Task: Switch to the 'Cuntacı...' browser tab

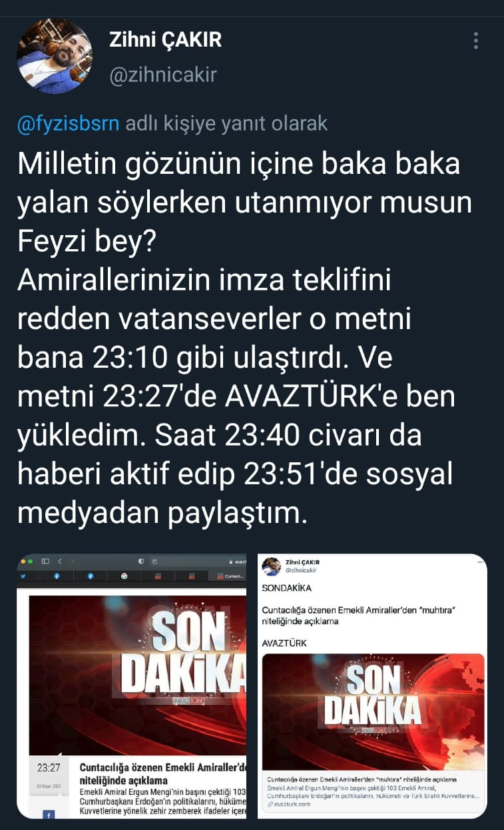Action: 230,576
